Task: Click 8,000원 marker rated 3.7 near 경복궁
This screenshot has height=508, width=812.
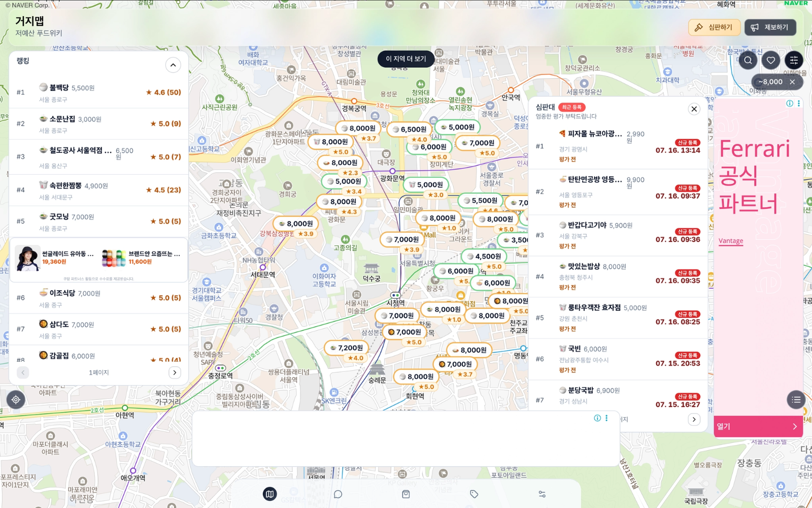Action: pyautogui.click(x=358, y=129)
